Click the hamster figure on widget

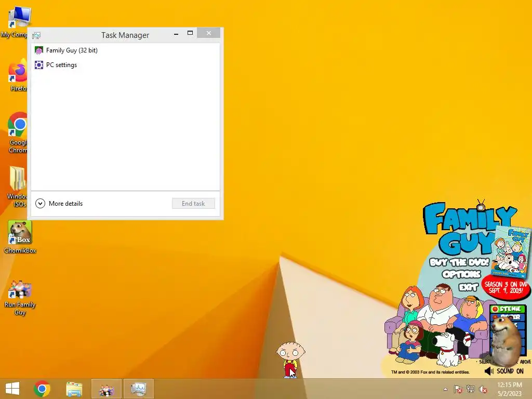(507, 340)
